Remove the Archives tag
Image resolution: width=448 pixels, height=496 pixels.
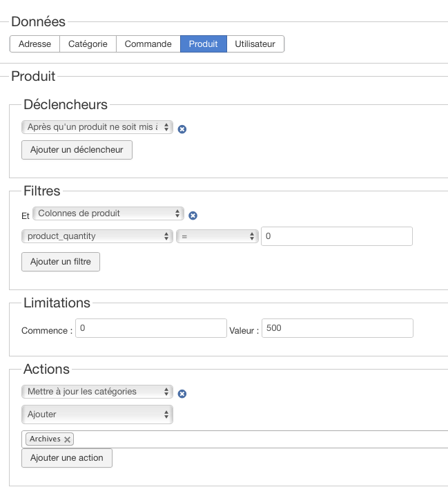[67, 439]
